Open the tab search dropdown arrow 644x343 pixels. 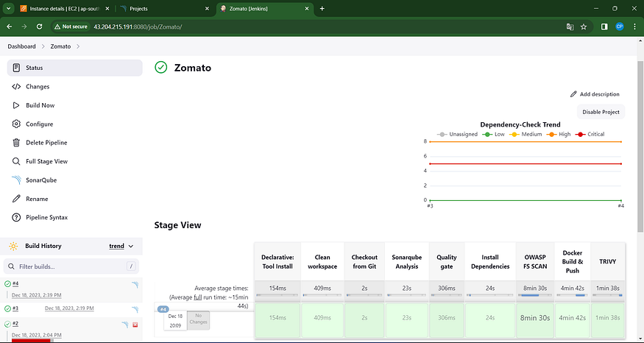tap(8, 8)
